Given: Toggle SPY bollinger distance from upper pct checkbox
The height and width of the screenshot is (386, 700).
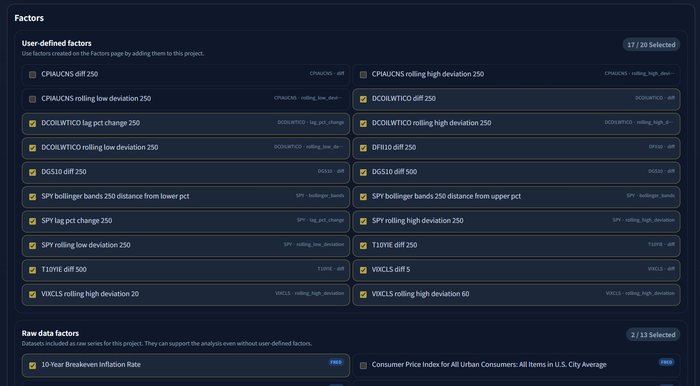Looking at the screenshot, I should (363, 197).
